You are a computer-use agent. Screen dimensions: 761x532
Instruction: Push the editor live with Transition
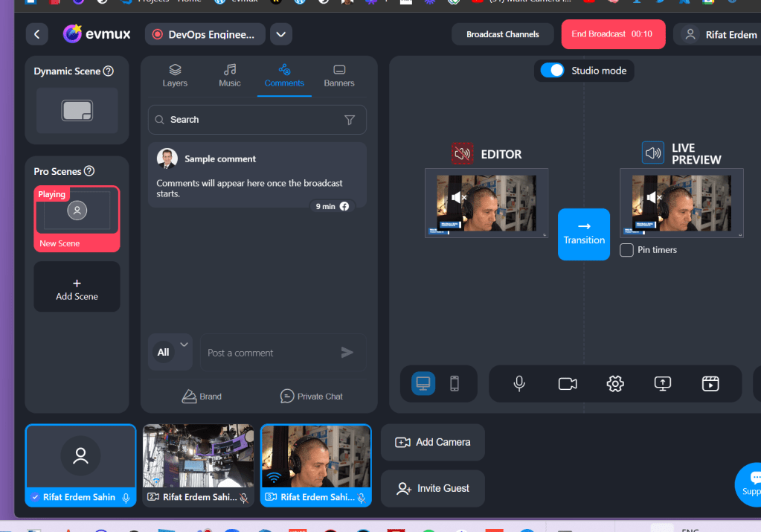(x=584, y=234)
